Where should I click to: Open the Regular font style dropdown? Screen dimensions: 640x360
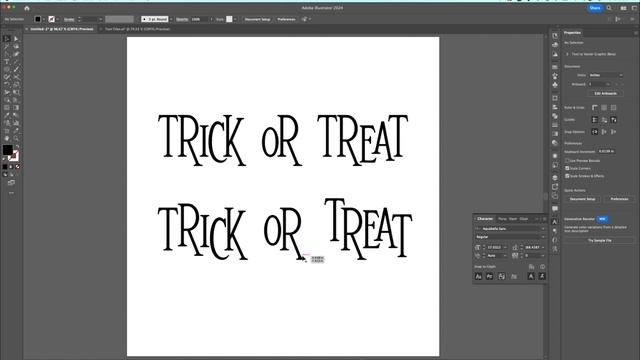pos(543,237)
